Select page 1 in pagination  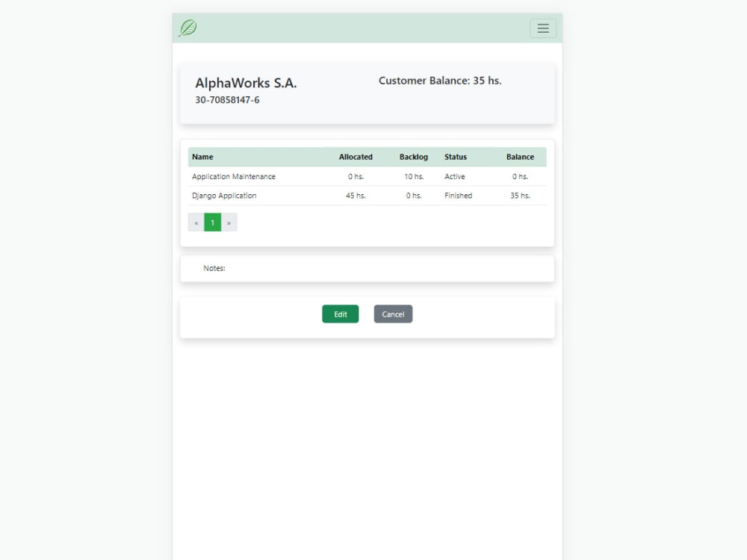click(x=212, y=222)
